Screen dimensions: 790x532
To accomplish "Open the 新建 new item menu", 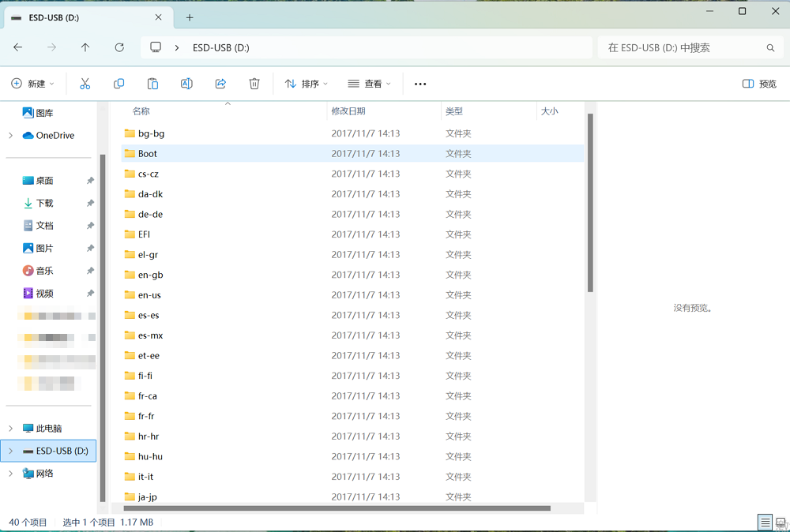I will (32, 84).
